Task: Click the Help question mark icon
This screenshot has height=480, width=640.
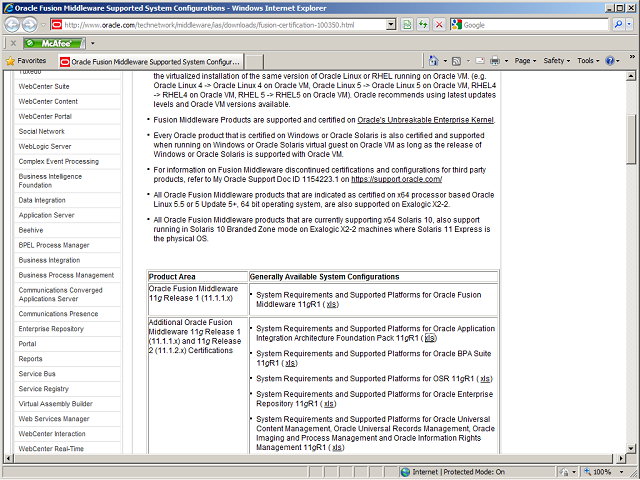Action: click(x=609, y=61)
